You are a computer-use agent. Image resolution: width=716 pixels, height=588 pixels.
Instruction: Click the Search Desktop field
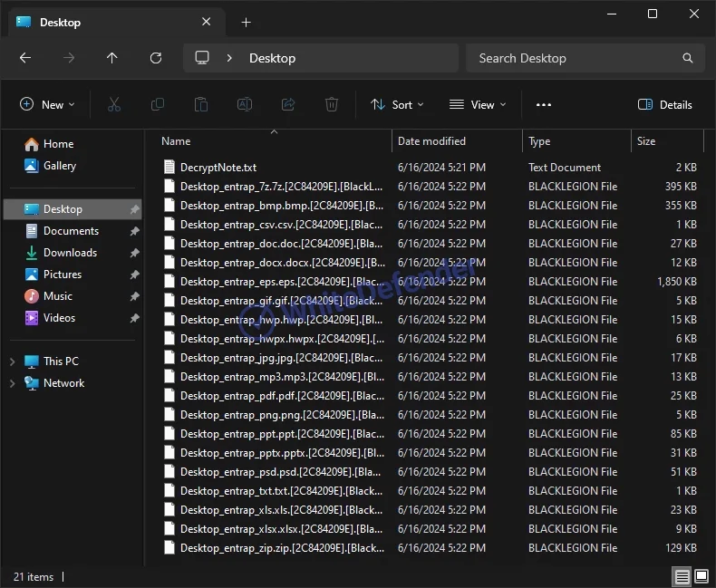576,58
